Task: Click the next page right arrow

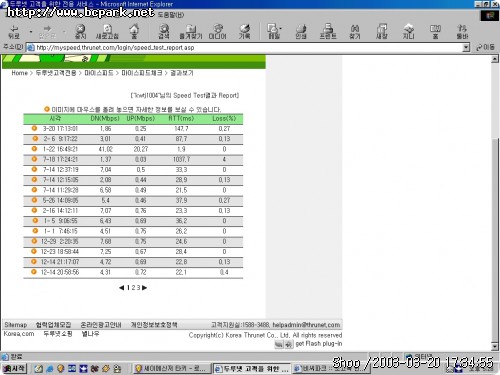Action: pyautogui.click(x=144, y=287)
